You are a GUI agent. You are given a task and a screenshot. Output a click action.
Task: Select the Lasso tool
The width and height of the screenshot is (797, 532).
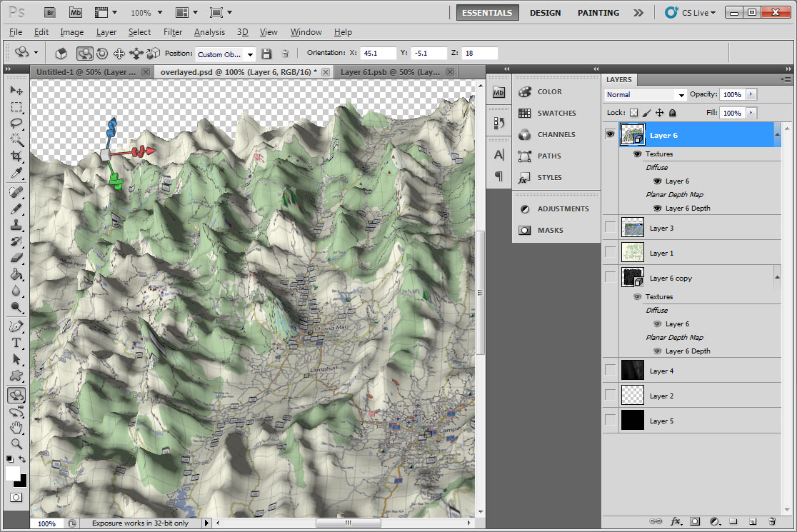[x=16, y=124]
